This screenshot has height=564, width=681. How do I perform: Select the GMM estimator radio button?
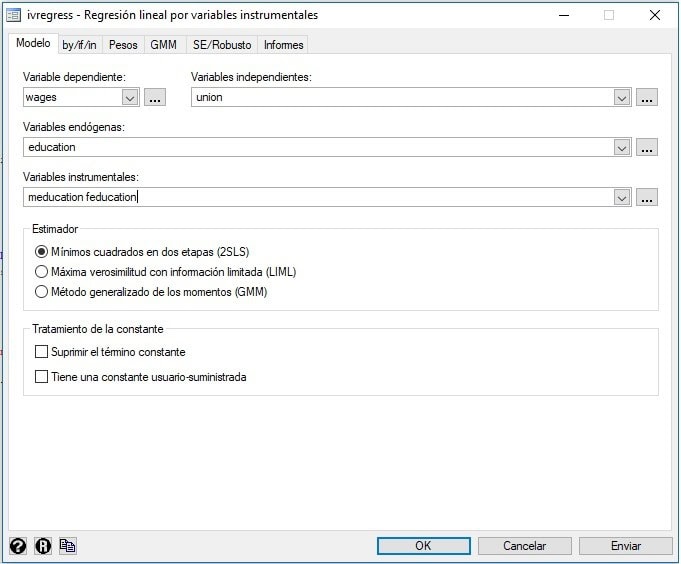pos(41,292)
